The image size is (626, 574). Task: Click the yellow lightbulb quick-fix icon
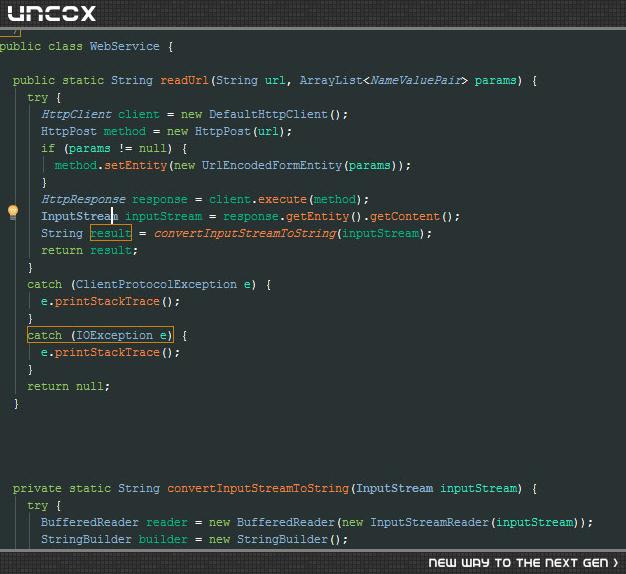coord(13,212)
